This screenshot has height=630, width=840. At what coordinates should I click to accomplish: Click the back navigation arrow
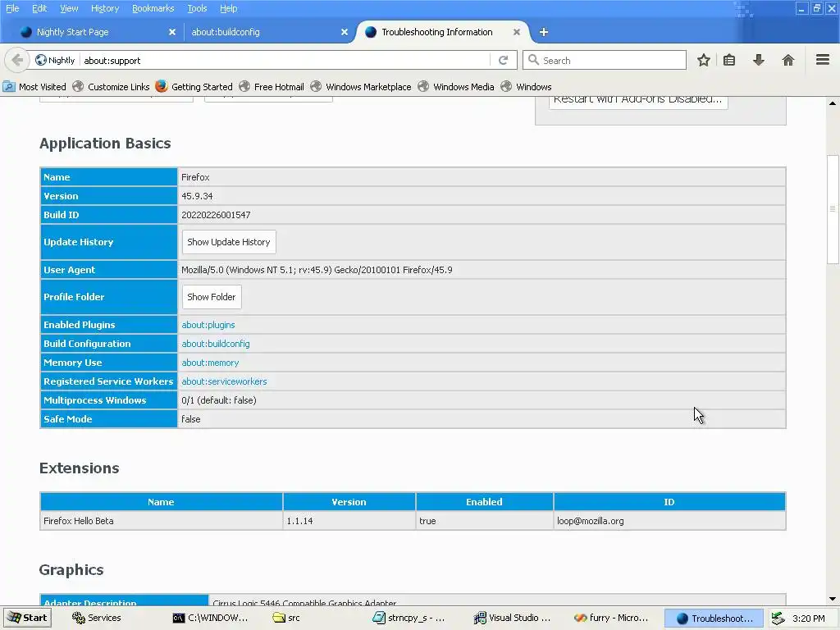point(16,60)
